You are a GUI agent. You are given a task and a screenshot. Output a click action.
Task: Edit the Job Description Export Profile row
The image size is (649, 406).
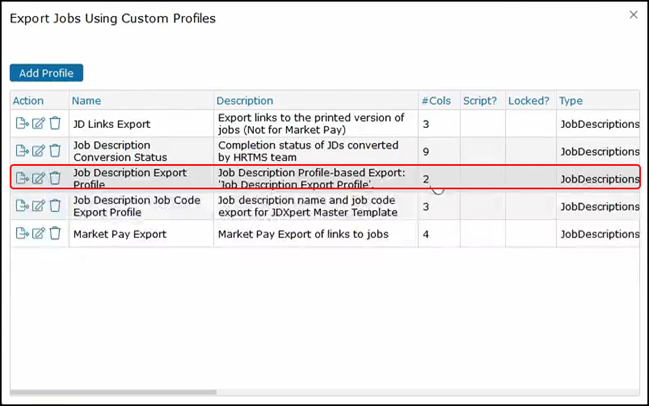tap(38, 178)
